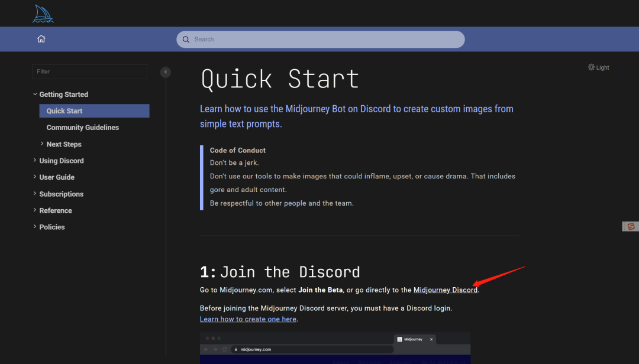Click the '1: Join the Discord' heading

(x=280, y=272)
